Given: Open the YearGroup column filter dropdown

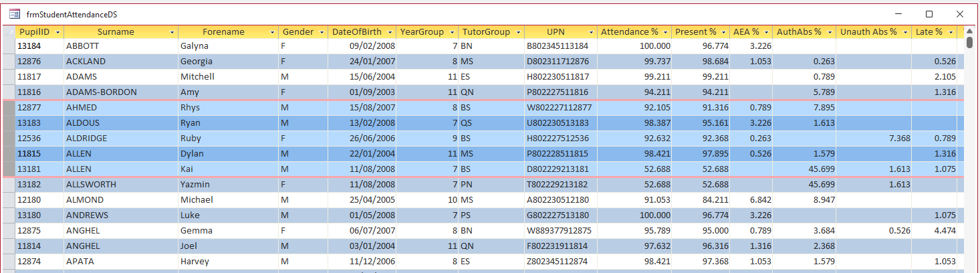Looking at the screenshot, I should pyautogui.click(x=452, y=32).
